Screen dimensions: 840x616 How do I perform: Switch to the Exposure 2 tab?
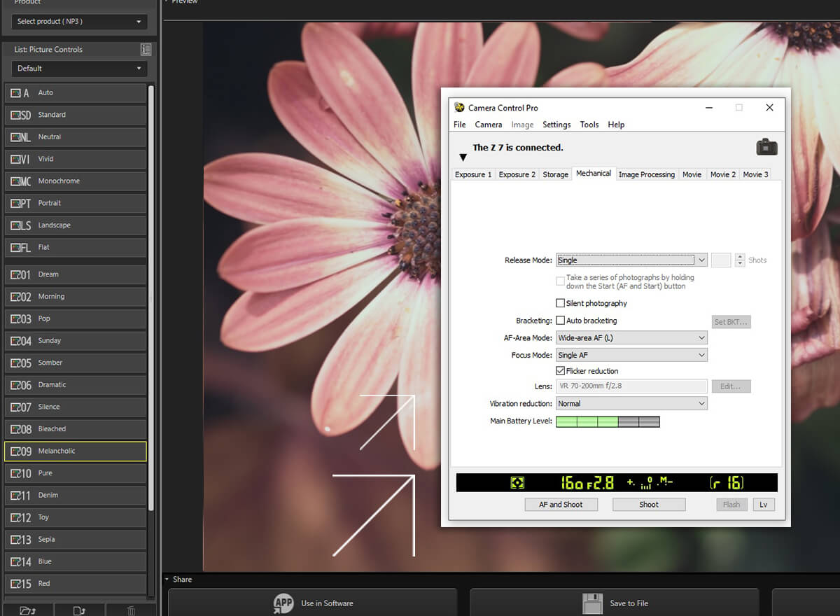[x=517, y=174]
